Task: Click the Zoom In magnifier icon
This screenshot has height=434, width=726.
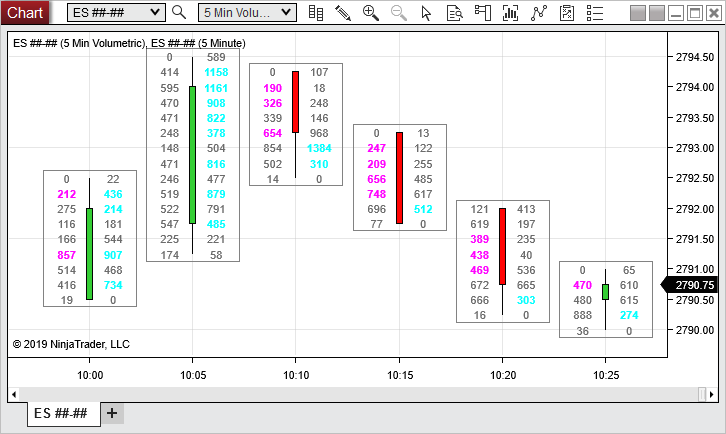Action: [371, 13]
